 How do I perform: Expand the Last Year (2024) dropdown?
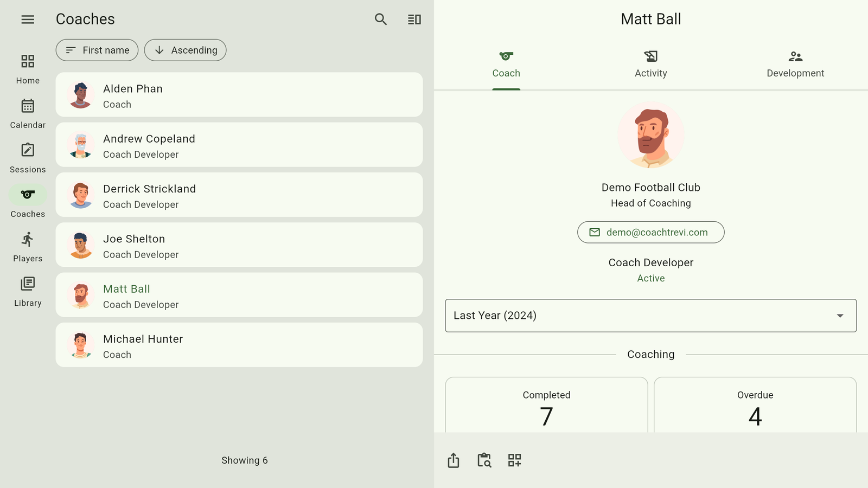tap(650, 316)
